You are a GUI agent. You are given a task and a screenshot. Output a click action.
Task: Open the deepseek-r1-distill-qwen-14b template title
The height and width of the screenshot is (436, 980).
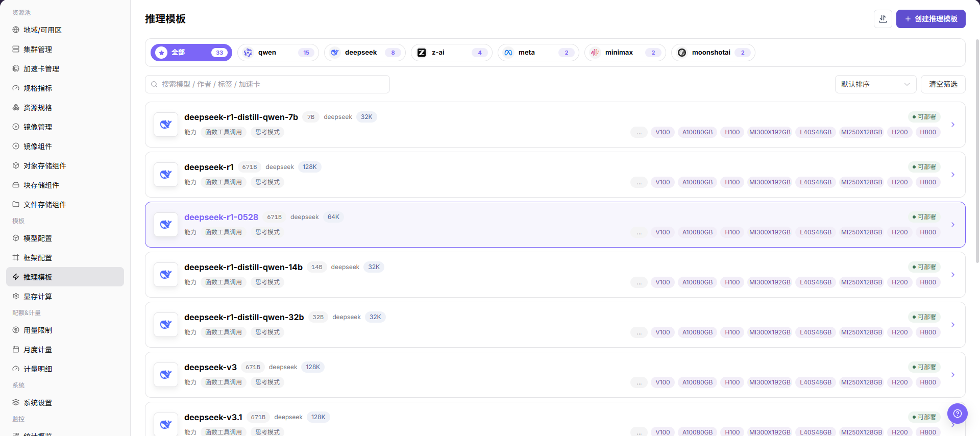(x=243, y=267)
